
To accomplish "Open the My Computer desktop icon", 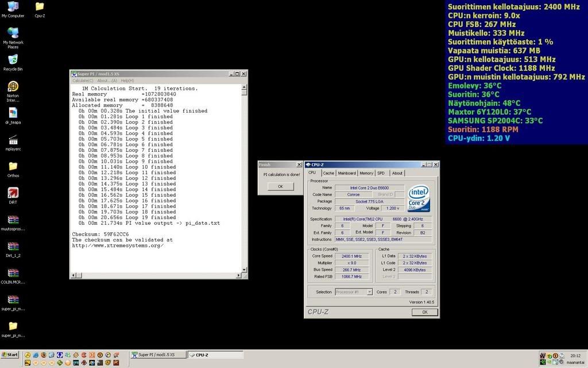I will tap(13, 7).
